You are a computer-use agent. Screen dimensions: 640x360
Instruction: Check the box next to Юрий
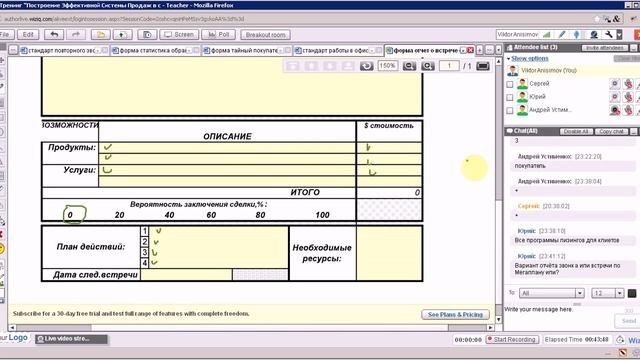[509, 98]
